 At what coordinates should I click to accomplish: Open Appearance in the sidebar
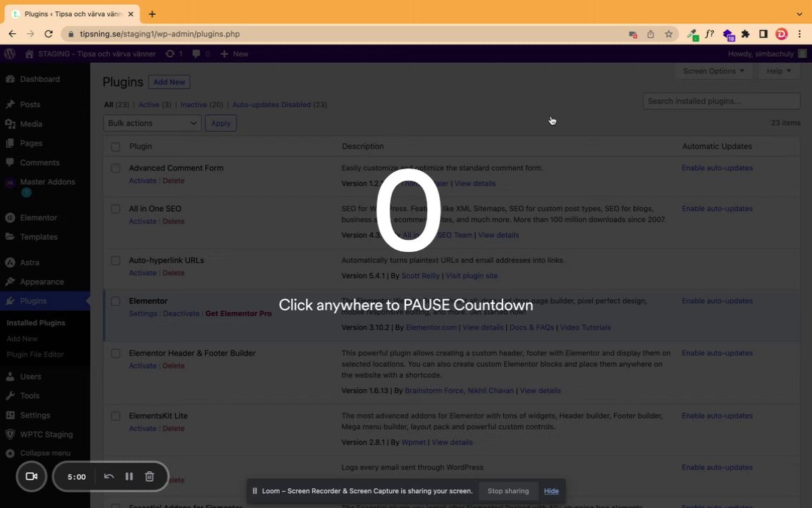coord(42,282)
